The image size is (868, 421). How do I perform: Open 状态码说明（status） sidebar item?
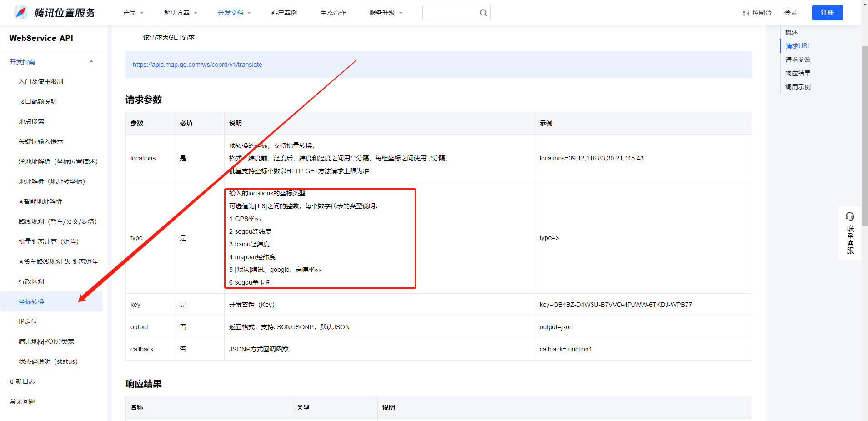(x=48, y=361)
